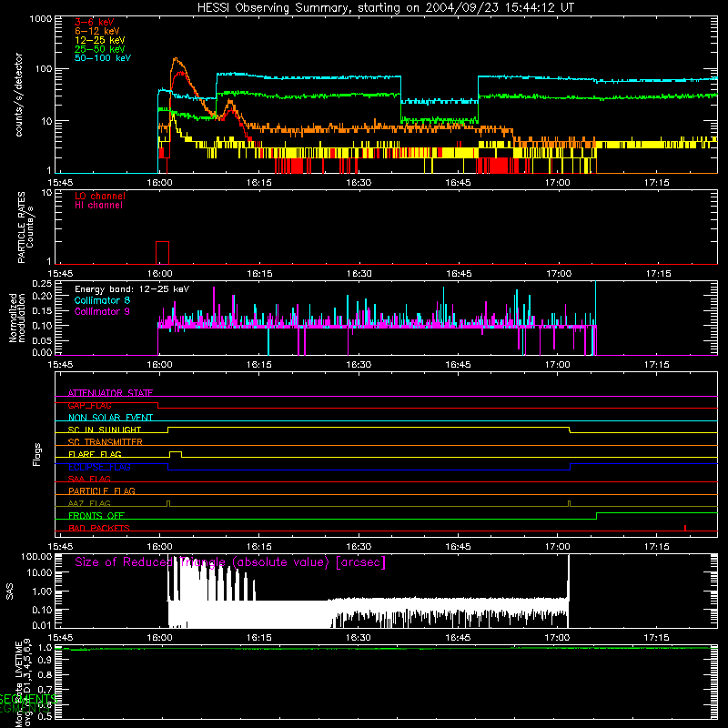Click the 16:30 tick label under the counts plot

point(359,183)
